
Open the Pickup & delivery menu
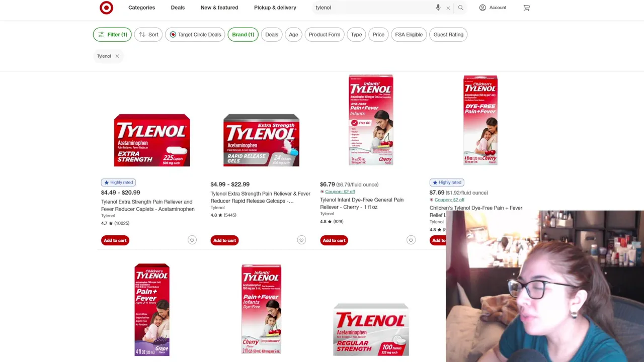click(275, 8)
